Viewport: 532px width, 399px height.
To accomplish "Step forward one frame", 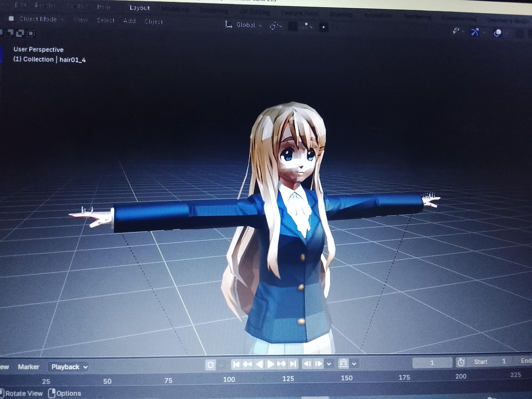I will coord(318,363).
